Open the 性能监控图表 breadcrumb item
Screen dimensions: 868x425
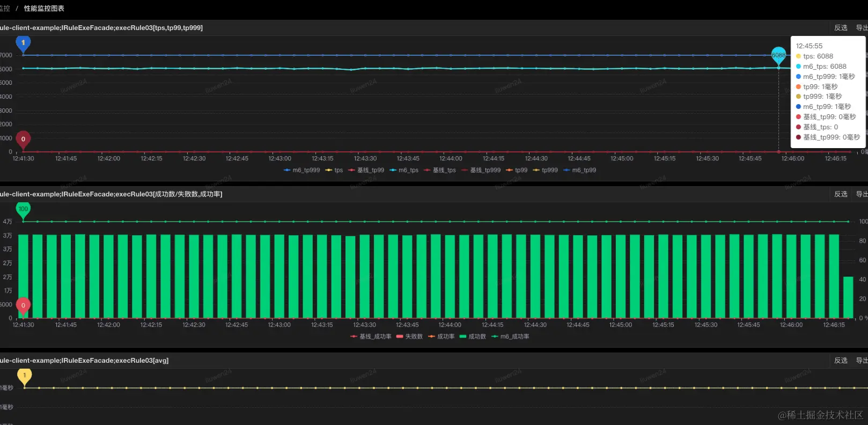pos(44,9)
